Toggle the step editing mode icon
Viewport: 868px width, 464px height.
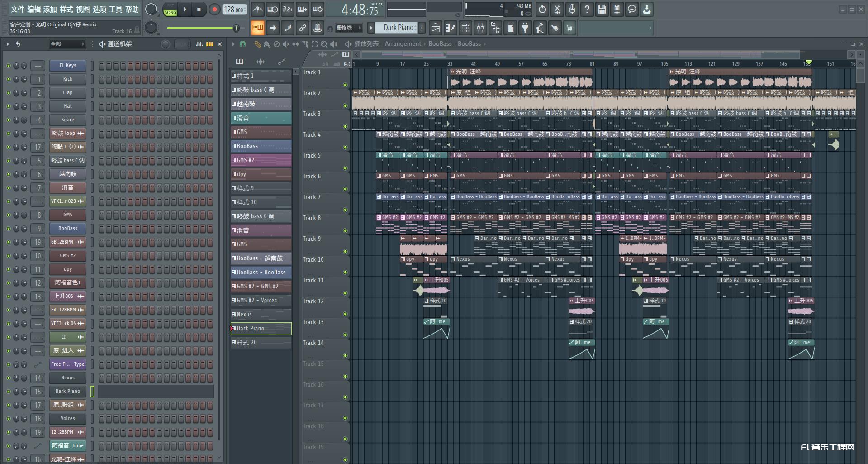point(288,28)
